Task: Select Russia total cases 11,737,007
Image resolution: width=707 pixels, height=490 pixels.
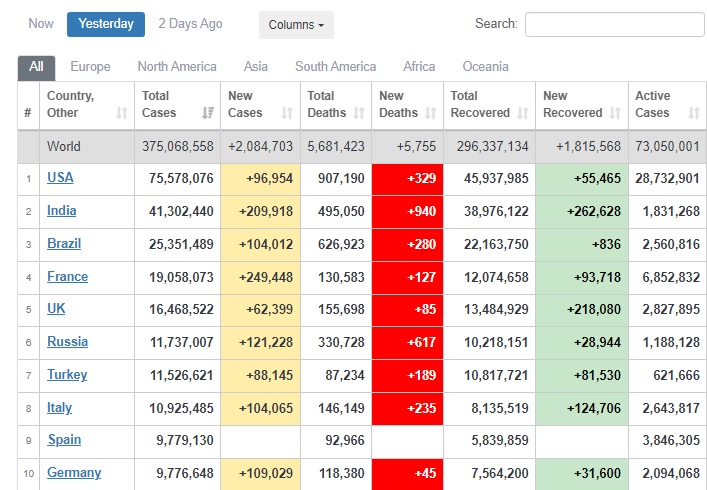Action: tap(181, 343)
